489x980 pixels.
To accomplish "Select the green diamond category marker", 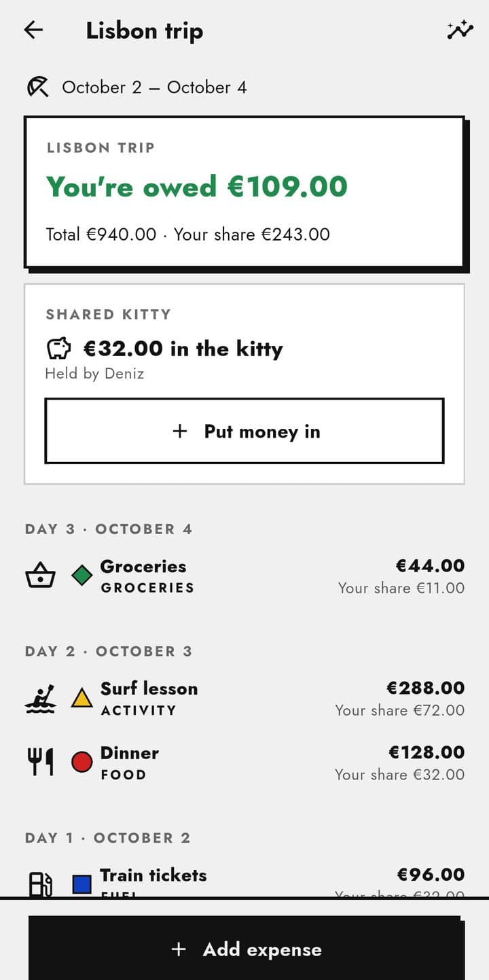I will 82,576.
